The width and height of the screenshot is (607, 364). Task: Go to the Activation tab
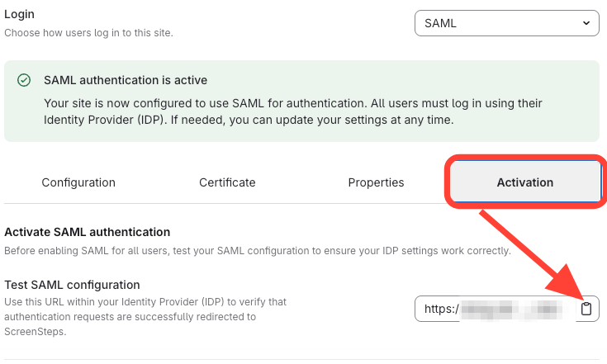[524, 182]
